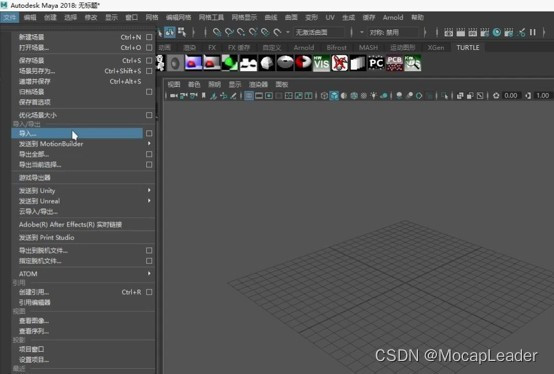This screenshot has width=554, height=374.
Task: Open option box next to 导入
Action: (x=149, y=133)
